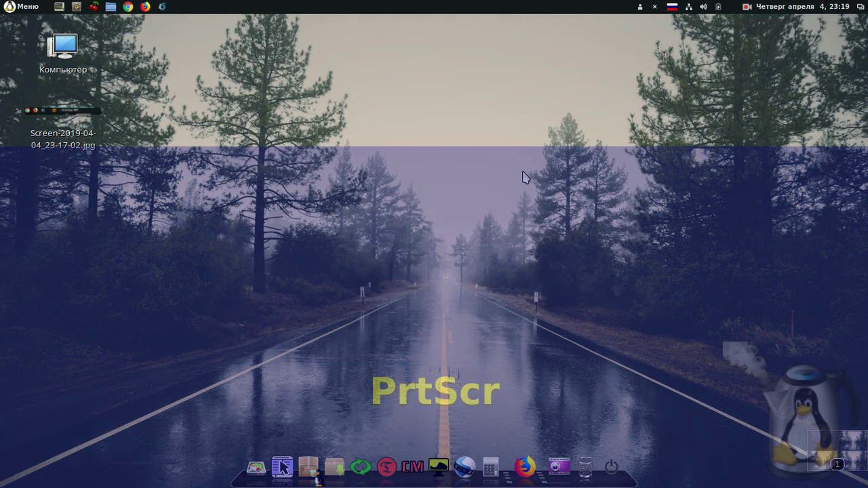The height and width of the screenshot is (488, 868).
Task: Launch the green update arrows dock icon
Action: coord(361,467)
